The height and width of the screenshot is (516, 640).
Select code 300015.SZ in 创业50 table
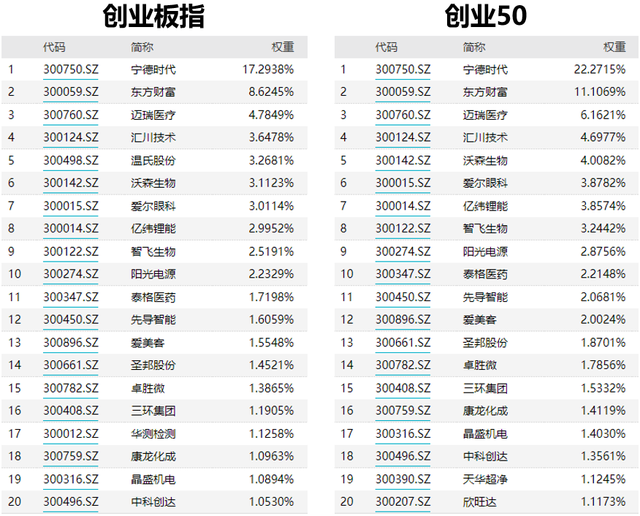pos(403,183)
